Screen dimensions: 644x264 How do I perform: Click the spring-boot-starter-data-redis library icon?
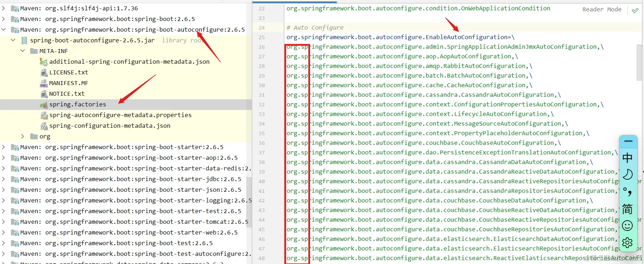point(15,169)
